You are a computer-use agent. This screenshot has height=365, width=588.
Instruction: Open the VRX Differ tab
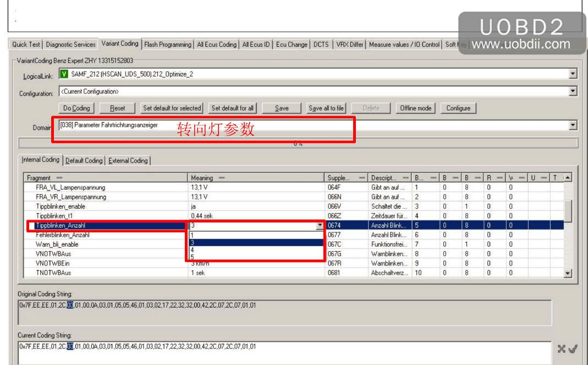(x=349, y=44)
